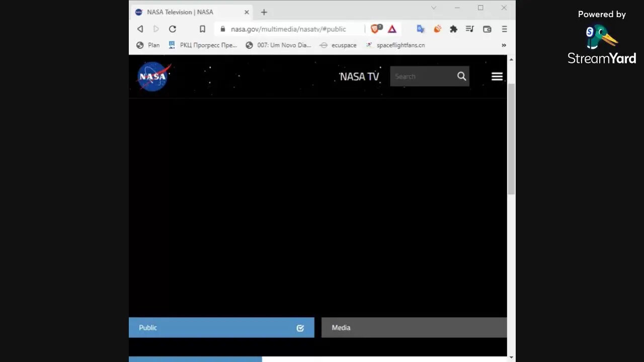Reload the NASA TV page

point(173,29)
